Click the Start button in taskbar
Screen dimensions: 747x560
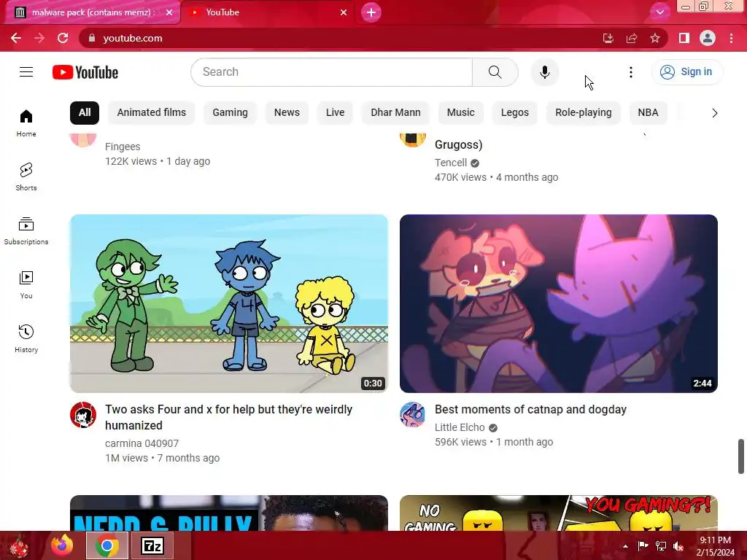(x=19, y=545)
